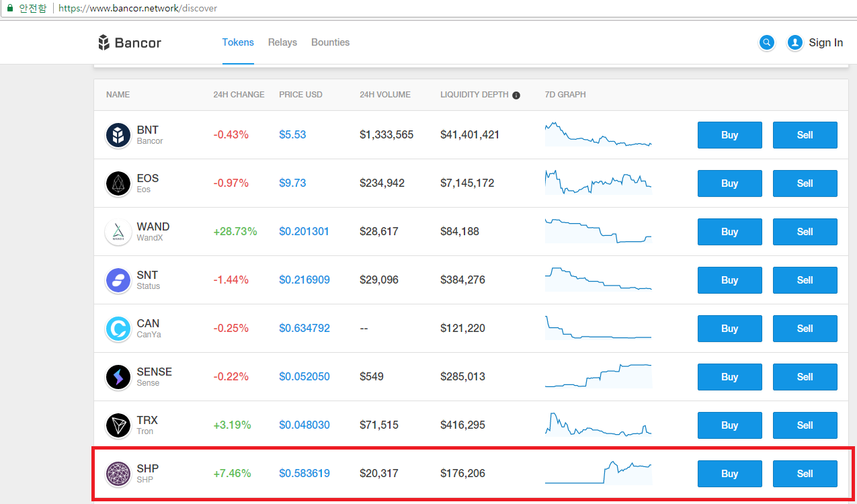Sell WAND token
Screen dimensions: 857x504
805,232
